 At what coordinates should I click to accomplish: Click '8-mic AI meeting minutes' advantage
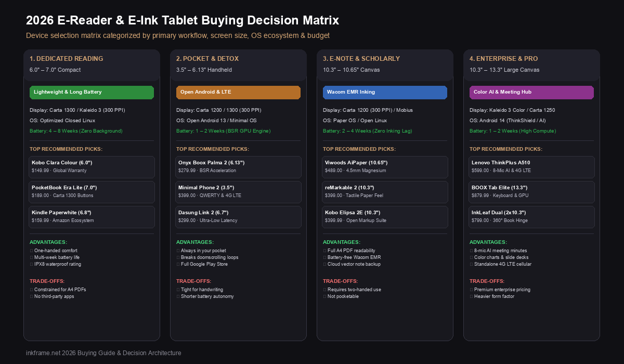pyautogui.click(x=501, y=251)
